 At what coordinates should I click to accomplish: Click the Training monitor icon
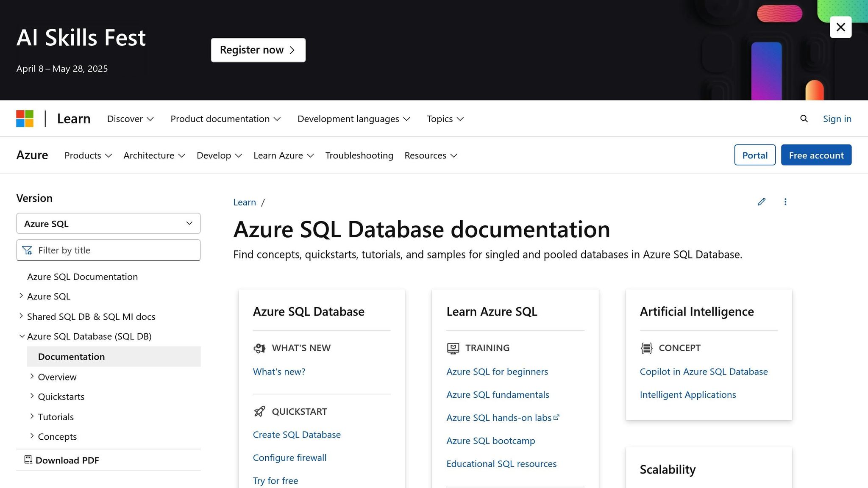click(453, 348)
